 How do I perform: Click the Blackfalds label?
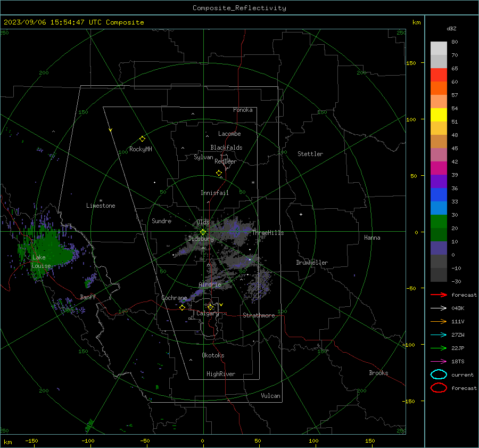coord(226,148)
